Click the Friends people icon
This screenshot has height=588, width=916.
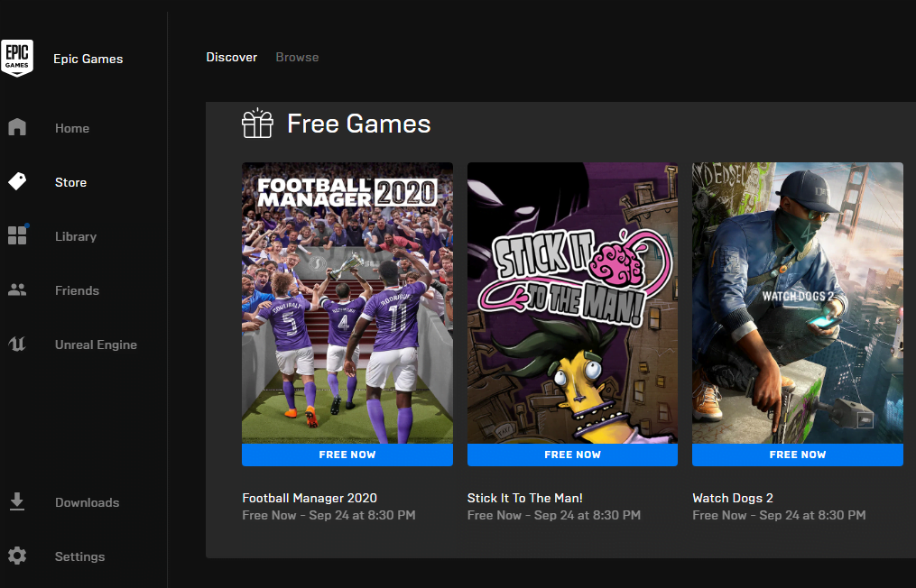pos(17,289)
